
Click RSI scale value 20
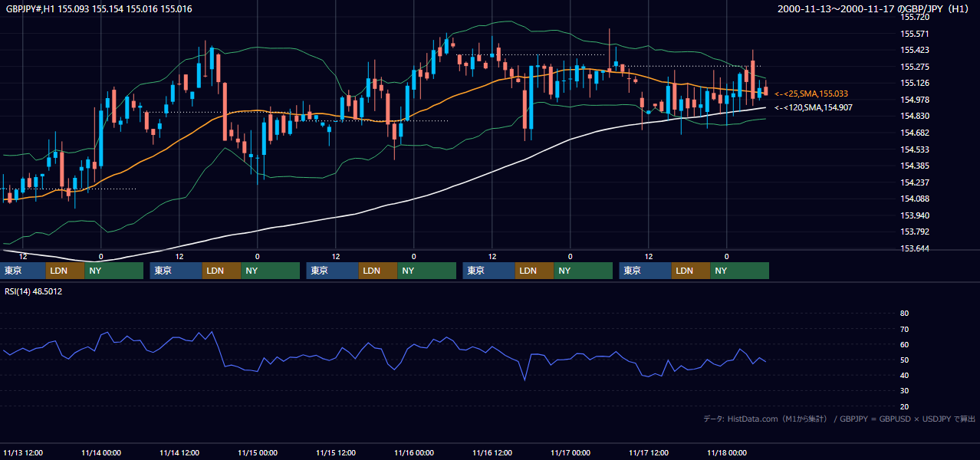coord(904,406)
